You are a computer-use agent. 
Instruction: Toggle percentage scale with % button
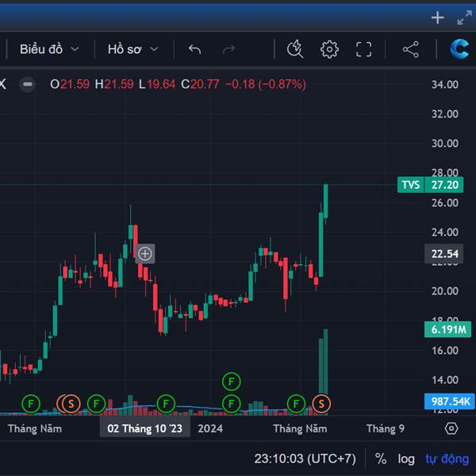click(381, 459)
